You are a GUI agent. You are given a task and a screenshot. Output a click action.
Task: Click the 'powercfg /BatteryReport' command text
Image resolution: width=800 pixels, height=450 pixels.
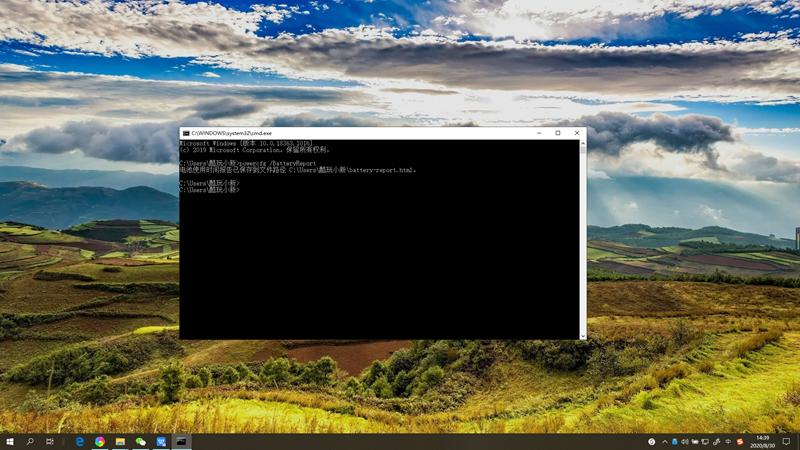tap(278, 163)
